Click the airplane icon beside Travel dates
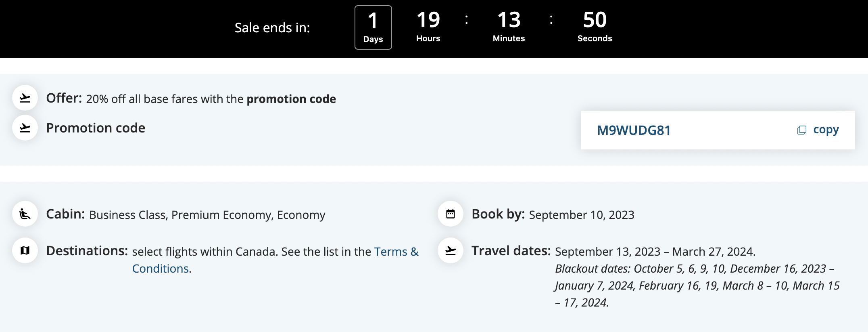This screenshot has height=332, width=868. 450,251
